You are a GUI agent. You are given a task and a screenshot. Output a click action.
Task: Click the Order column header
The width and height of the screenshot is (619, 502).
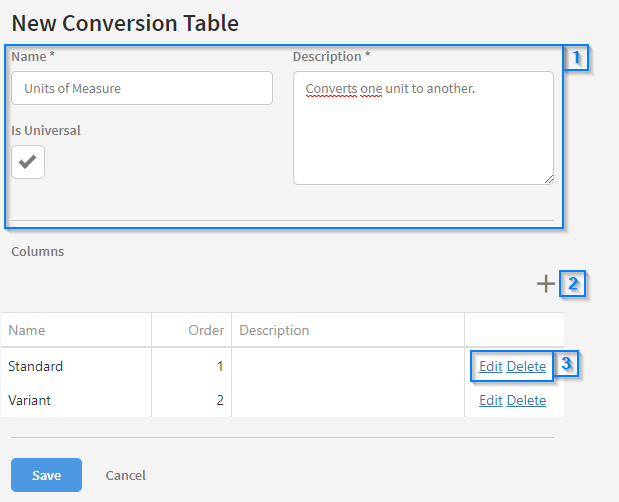(205, 330)
